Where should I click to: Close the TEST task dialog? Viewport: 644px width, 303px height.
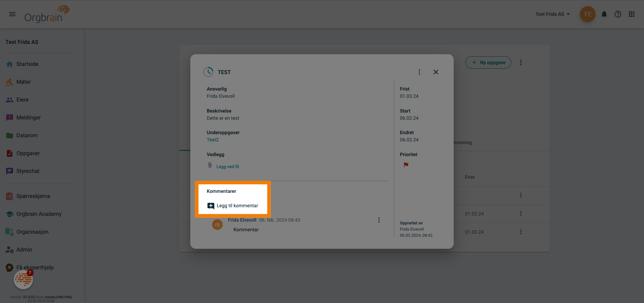coord(436,72)
